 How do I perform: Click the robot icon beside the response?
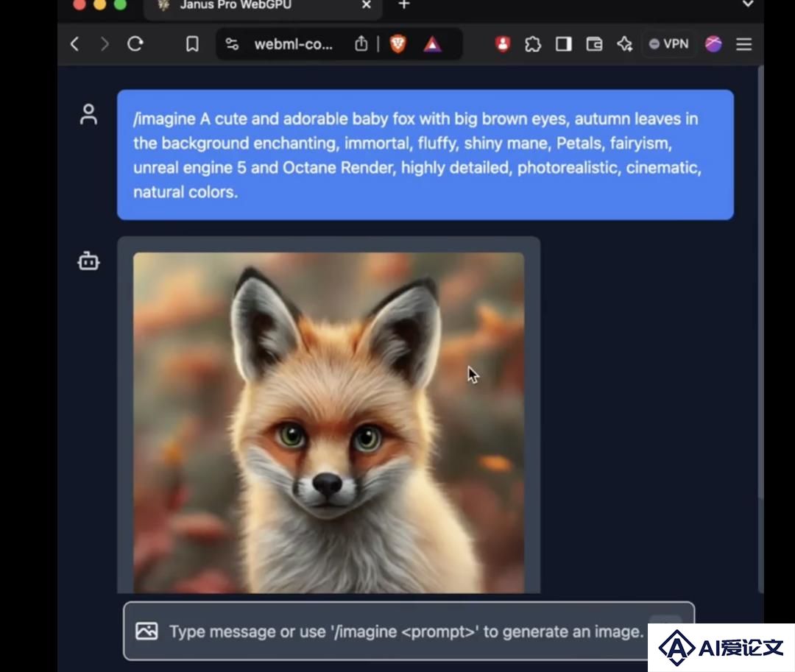click(88, 261)
